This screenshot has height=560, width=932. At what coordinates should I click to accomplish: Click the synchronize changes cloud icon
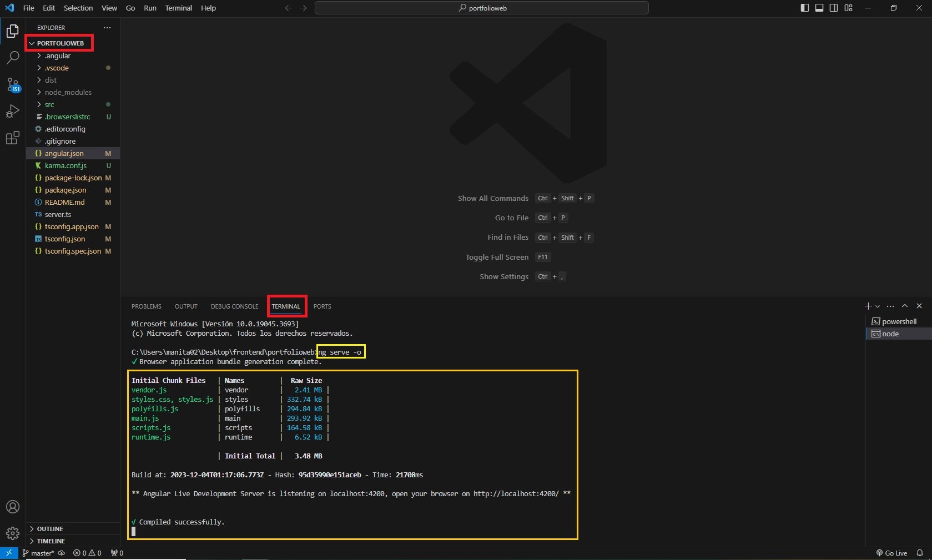coord(62,553)
